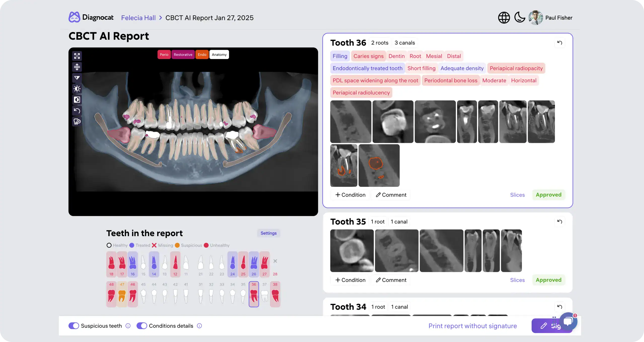Click the vertical split alignment icon
This screenshot has height=342, width=644.
pyautogui.click(x=77, y=67)
